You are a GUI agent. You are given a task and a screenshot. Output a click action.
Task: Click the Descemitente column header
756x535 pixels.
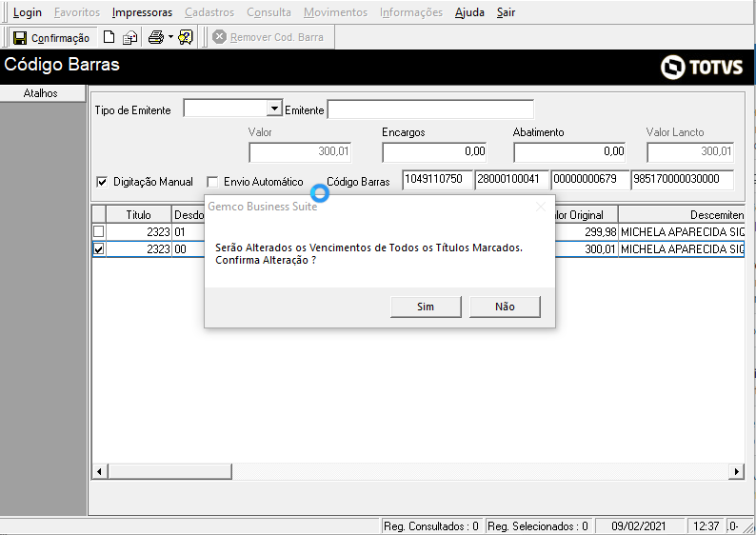pos(682,215)
